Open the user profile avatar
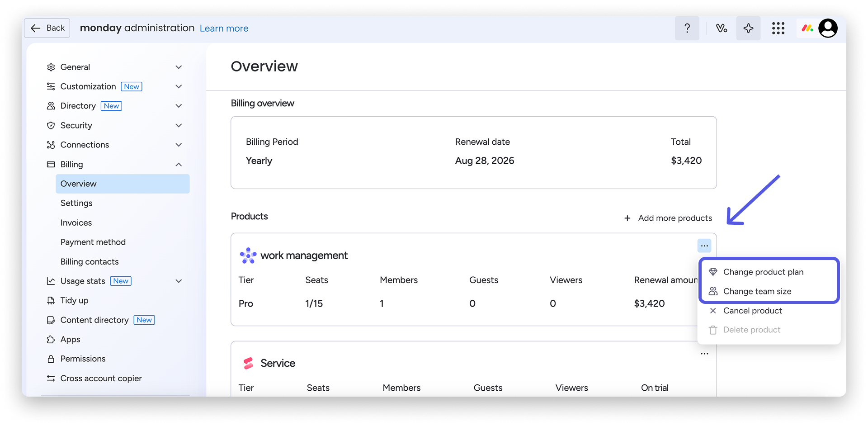Image resolution: width=868 pixels, height=426 pixels. (828, 28)
